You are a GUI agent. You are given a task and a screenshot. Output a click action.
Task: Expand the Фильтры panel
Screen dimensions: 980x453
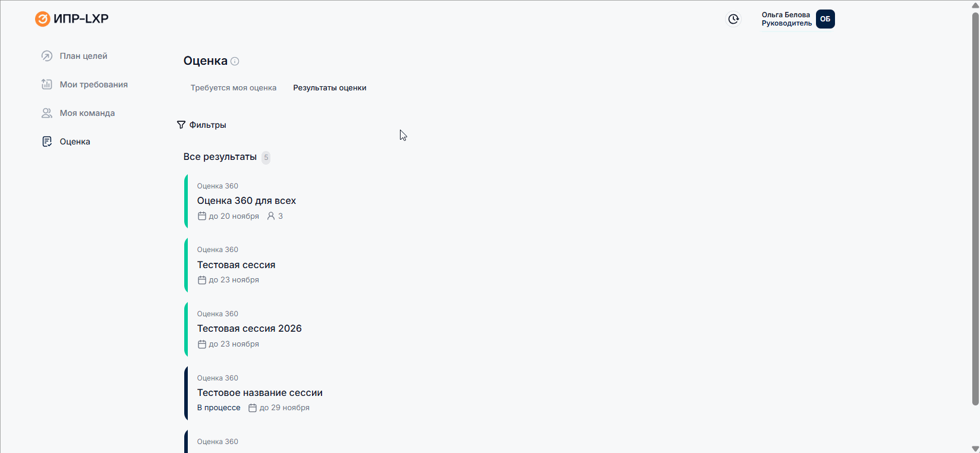click(207, 125)
